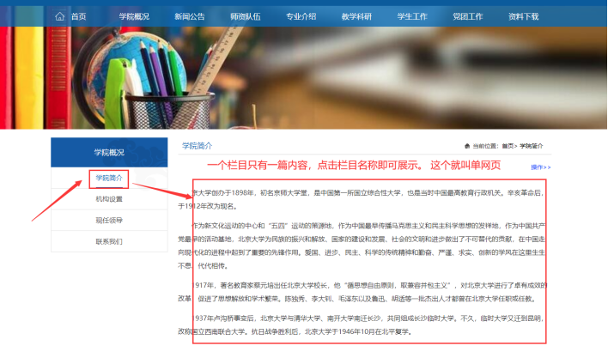Click the 操作>> link

[540, 167]
